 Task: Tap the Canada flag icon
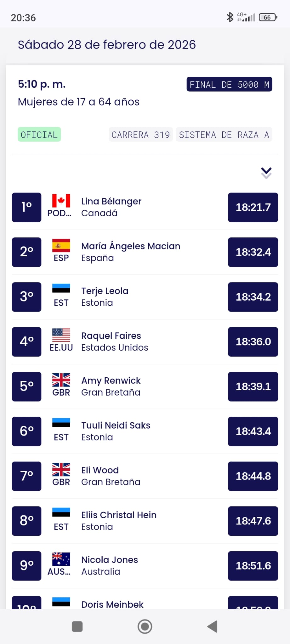tap(61, 201)
